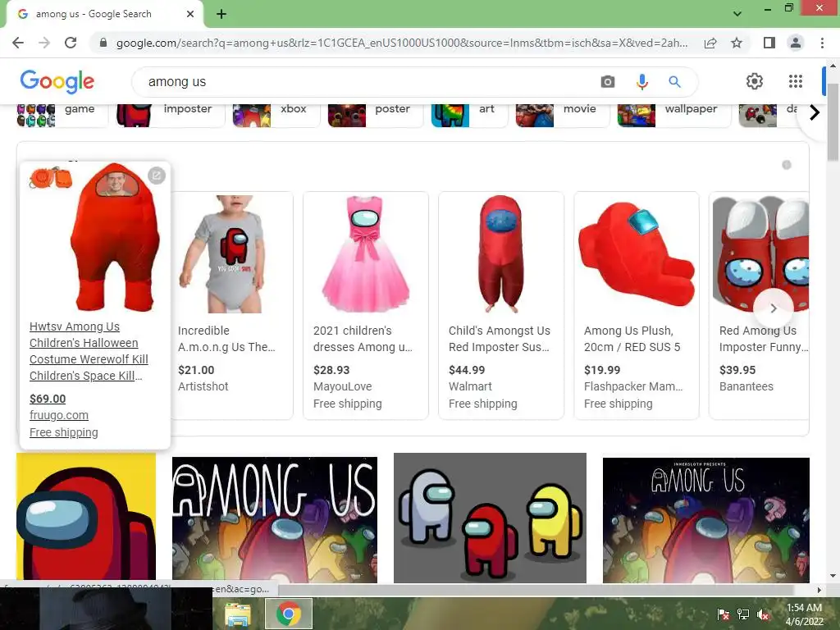Open Hwtsv Among Us costume link
Screen dimensions: 840x630
pos(89,351)
